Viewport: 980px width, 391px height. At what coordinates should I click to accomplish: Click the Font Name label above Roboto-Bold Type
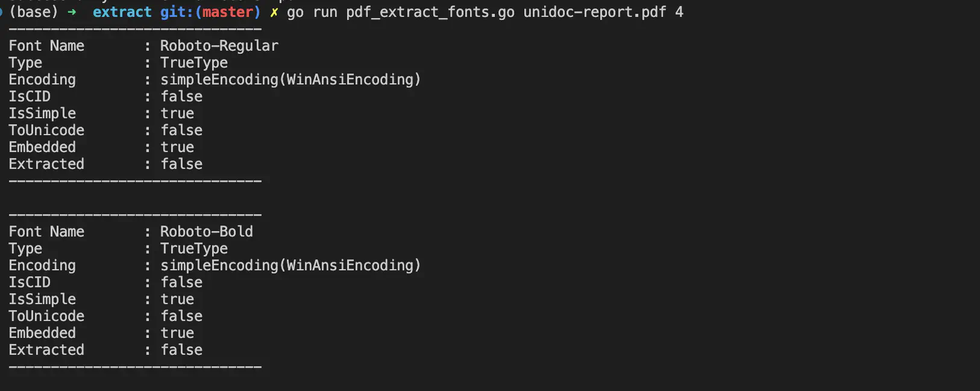46,232
